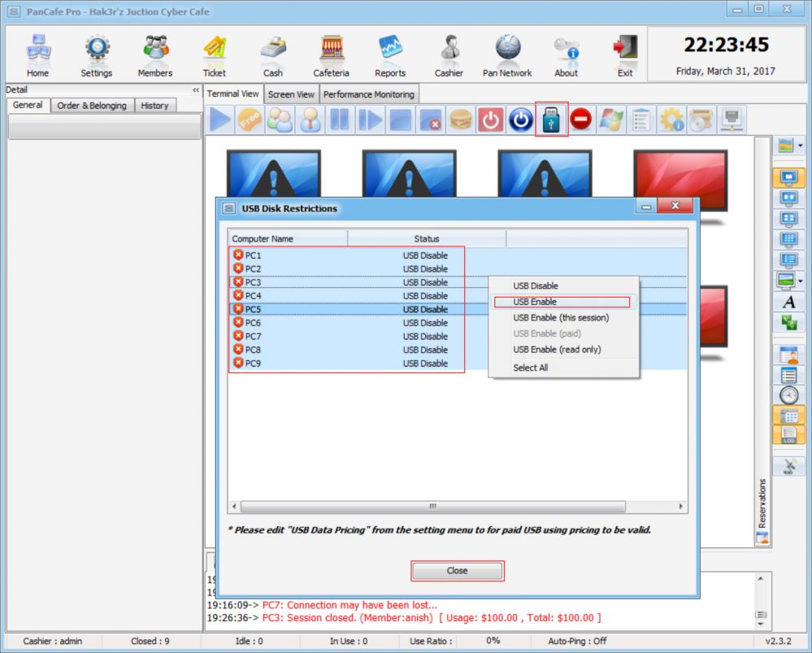Collapse the Detail panel with double chevron
The width and height of the screenshot is (812, 653).
[x=196, y=90]
